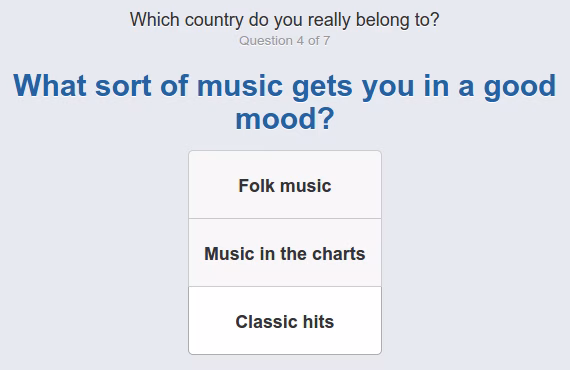This screenshot has width=570, height=370.
Task: Select the folk genre answer choice
Action: coord(285,185)
